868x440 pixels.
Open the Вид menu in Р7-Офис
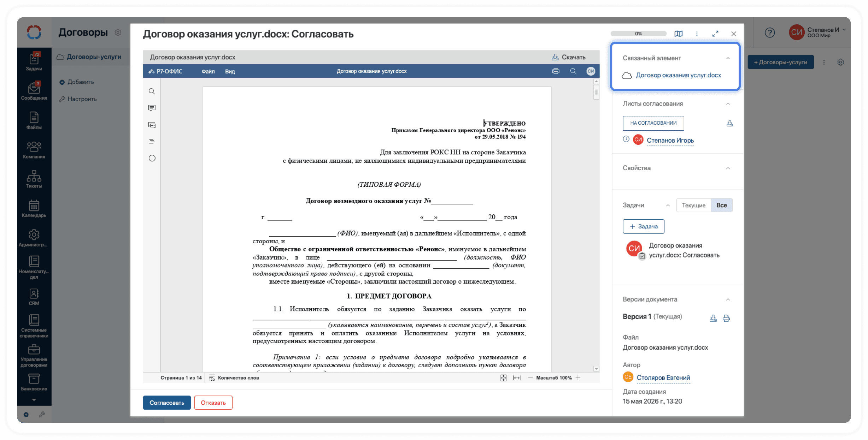(230, 71)
